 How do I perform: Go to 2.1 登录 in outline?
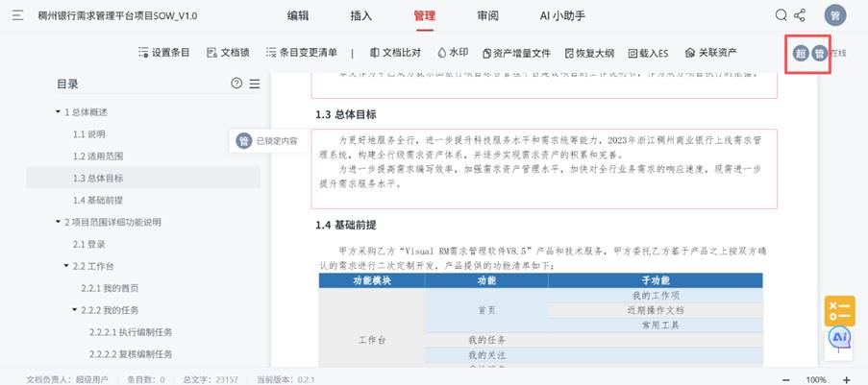click(89, 244)
